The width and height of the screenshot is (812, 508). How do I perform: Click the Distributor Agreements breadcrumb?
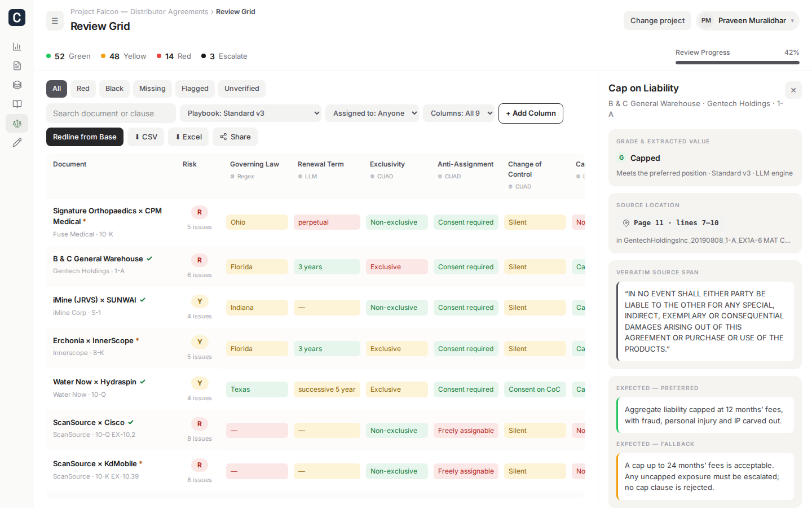(x=169, y=12)
